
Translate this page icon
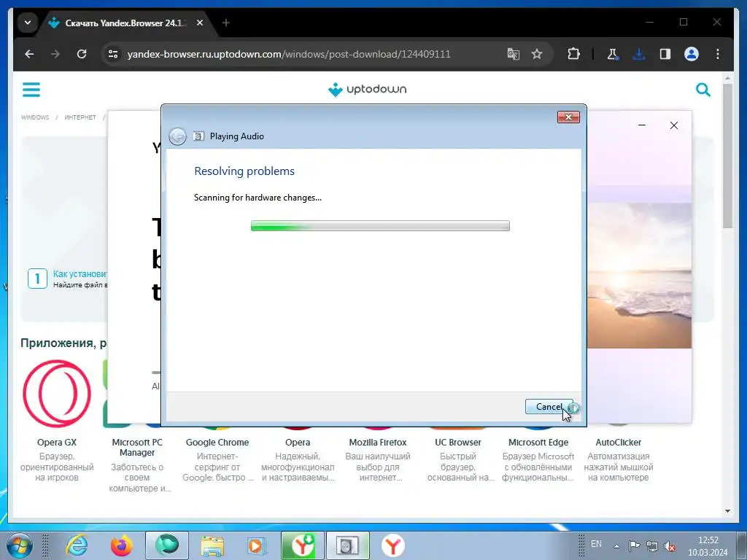[x=513, y=54]
